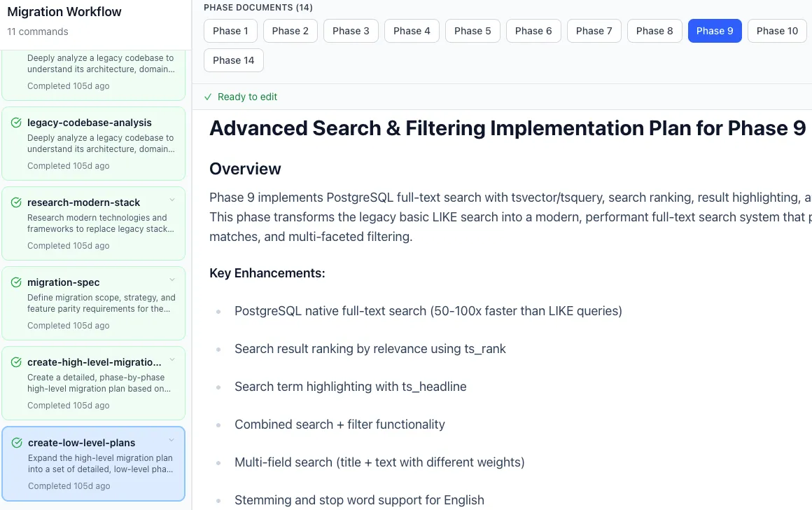Click the Advanced Search & Filtering heading
The image size is (812, 510).
[507, 128]
